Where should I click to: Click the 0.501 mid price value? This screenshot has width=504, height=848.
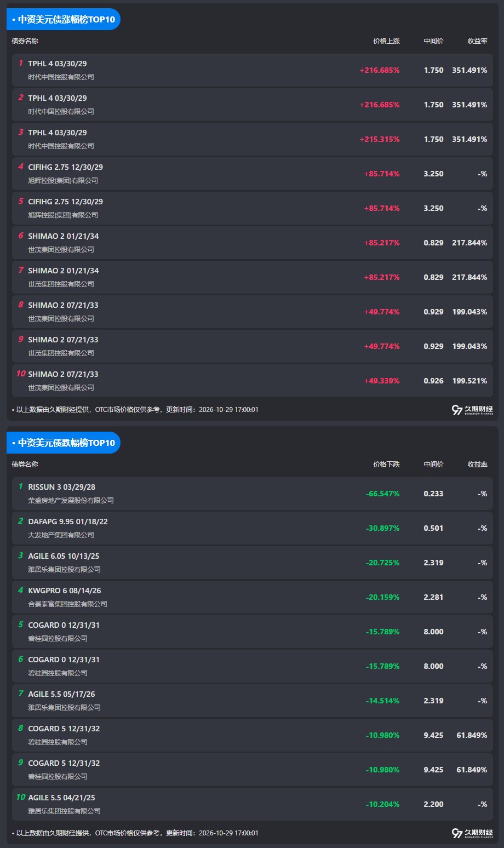[433, 528]
